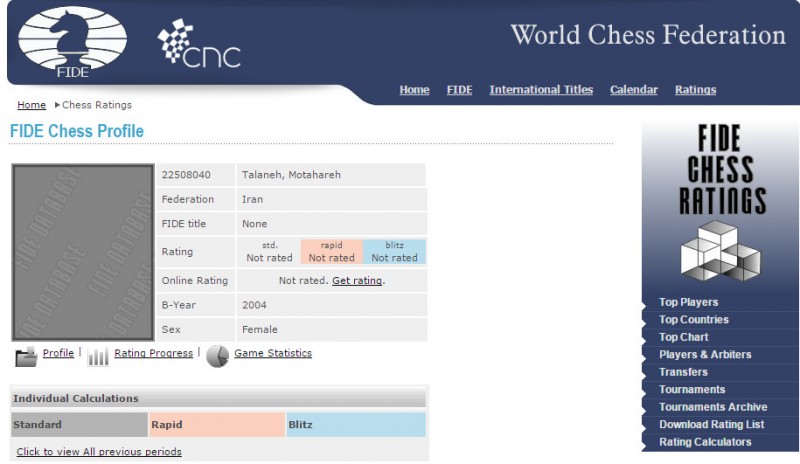The image size is (800, 464).
Task: Open Rating Calculators from the sidebar
Action: [705, 442]
